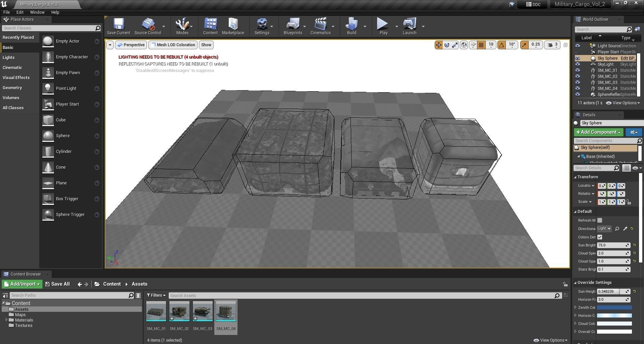Screen dimensions: 644x344
Task: Open the Help menu
Action: [55, 12]
